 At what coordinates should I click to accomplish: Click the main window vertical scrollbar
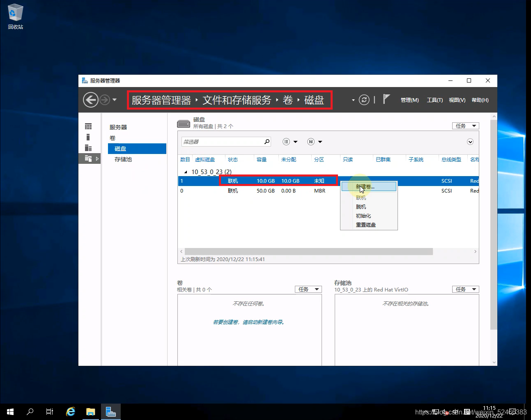(494, 225)
